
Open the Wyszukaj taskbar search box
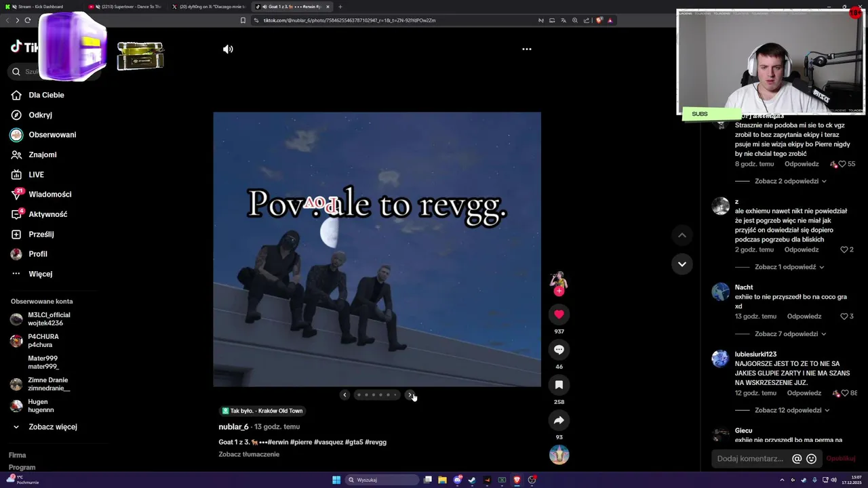(x=381, y=480)
